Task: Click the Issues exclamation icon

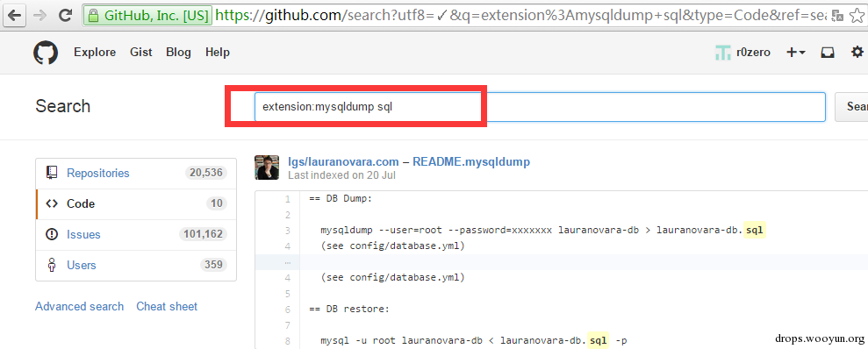Action: point(52,234)
